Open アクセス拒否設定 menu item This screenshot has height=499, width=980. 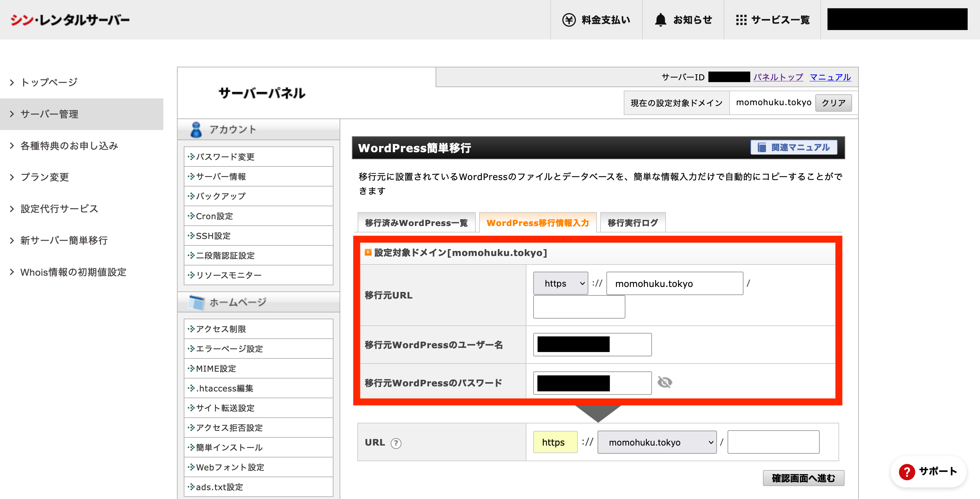258,428
